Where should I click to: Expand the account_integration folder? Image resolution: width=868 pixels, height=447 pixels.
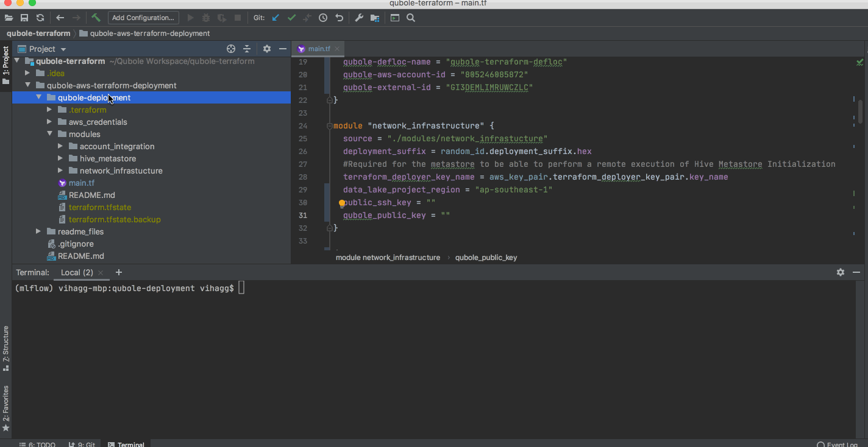(x=60, y=146)
